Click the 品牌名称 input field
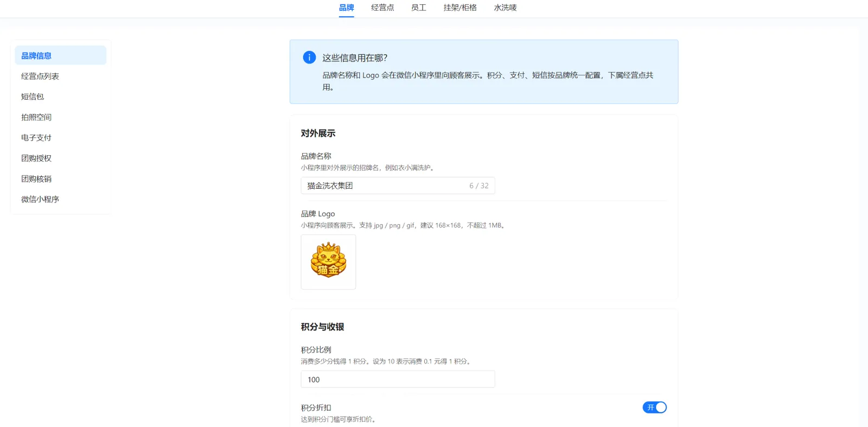 (398, 186)
